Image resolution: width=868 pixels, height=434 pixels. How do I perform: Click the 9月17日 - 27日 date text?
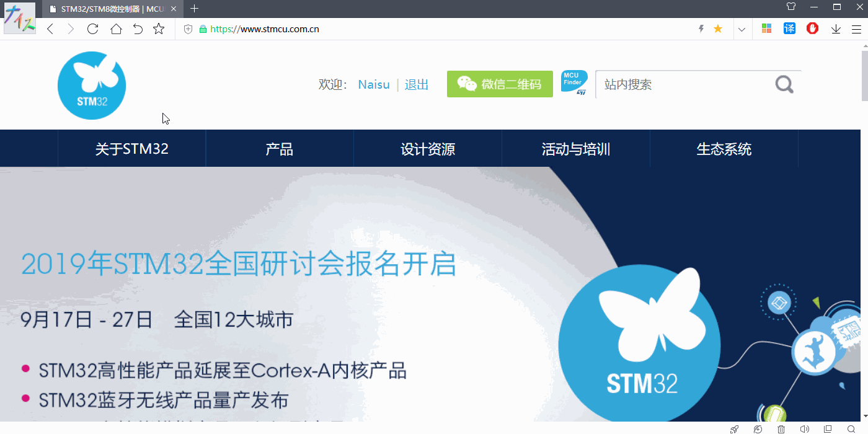[x=86, y=320]
